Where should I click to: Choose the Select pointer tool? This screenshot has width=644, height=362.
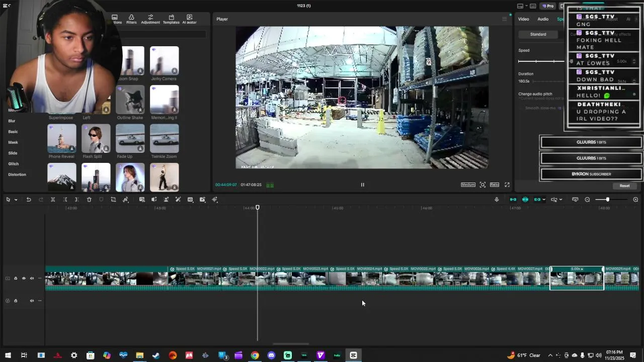point(8,200)
